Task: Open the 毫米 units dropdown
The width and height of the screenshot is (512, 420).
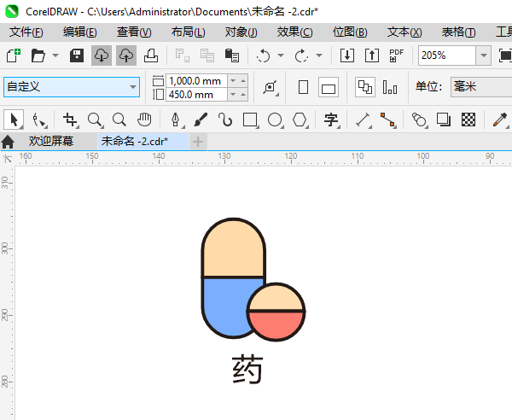Action: [481, 87]
